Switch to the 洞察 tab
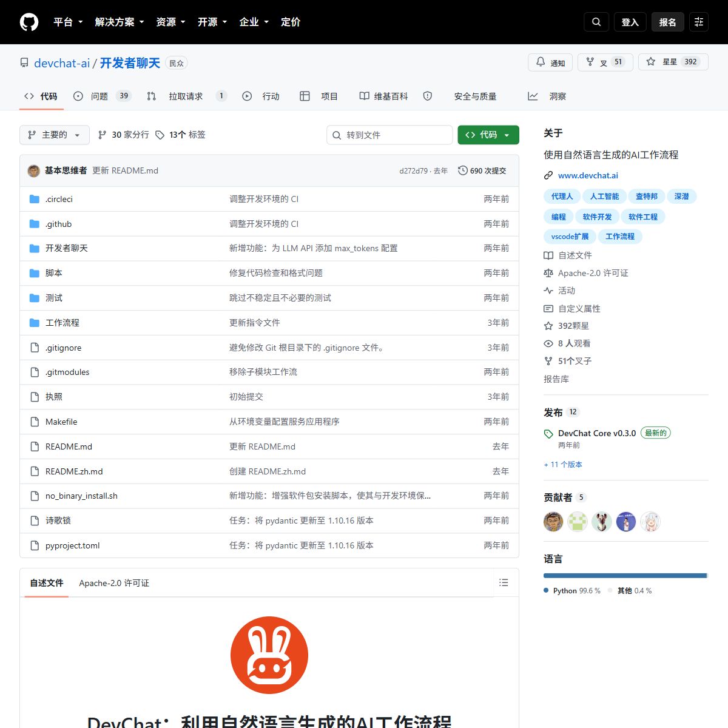Image resolution: width=728 pixels, height=728 pixels. tap(547, 96)
